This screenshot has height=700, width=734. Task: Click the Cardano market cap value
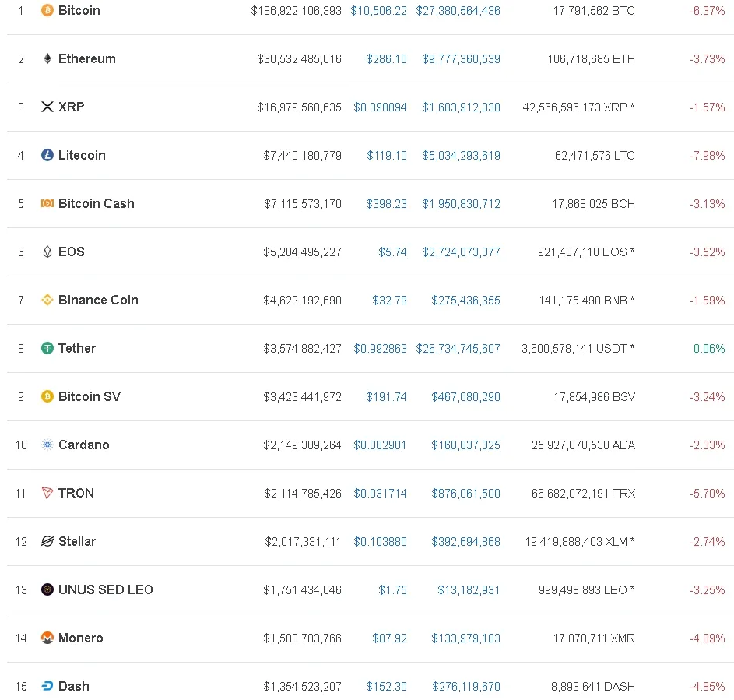click(x=302, y=445)
